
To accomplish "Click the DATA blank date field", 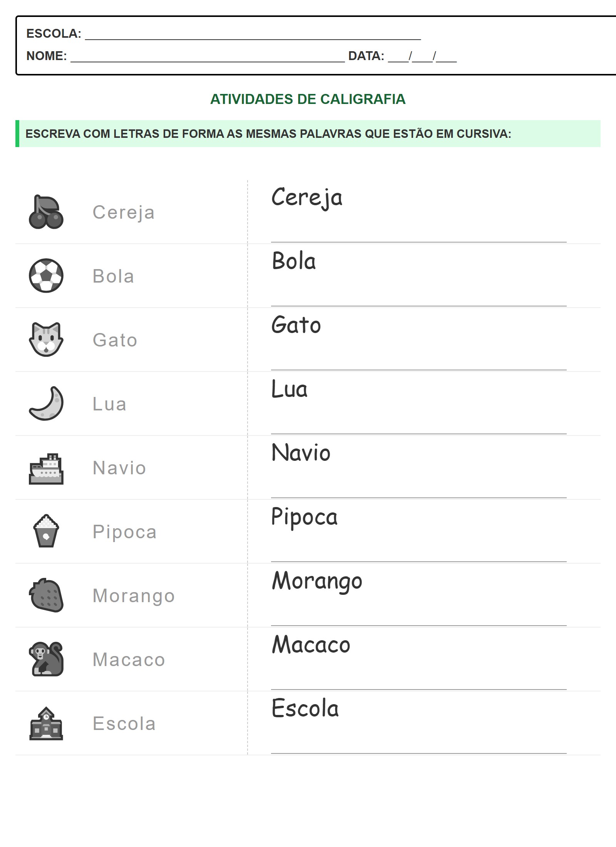I will tap(422, 57).
